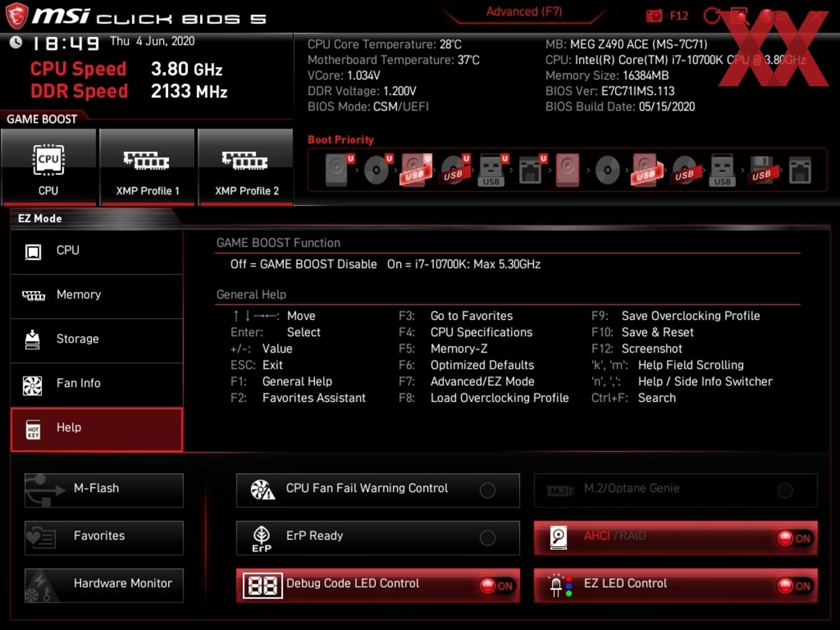Screen dimensions: 840x630
Task: Open the CPU section in EZ Mode sidebar
Action: click(x=97, y=251)
